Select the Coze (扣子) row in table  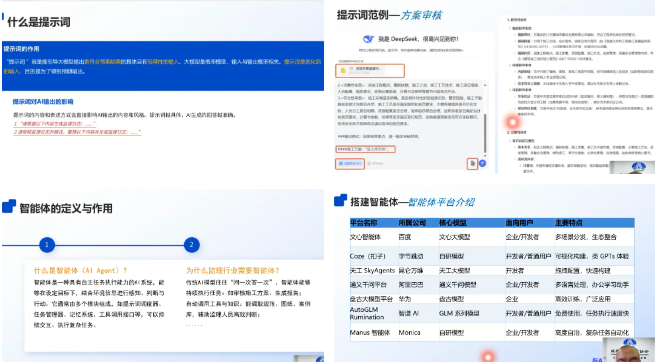(x=492, y=256)
